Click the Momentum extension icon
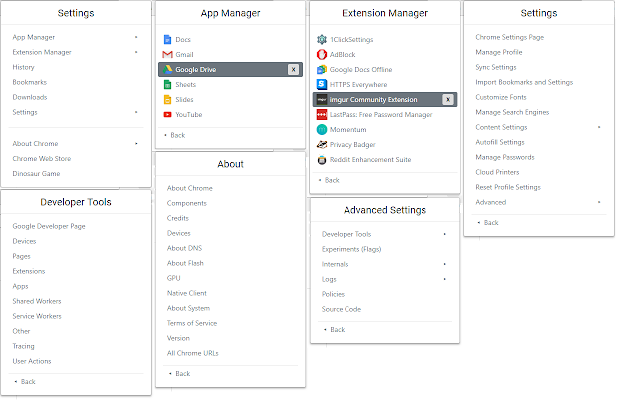The height and width of the screenshot is (400, 640). (322, 129)
